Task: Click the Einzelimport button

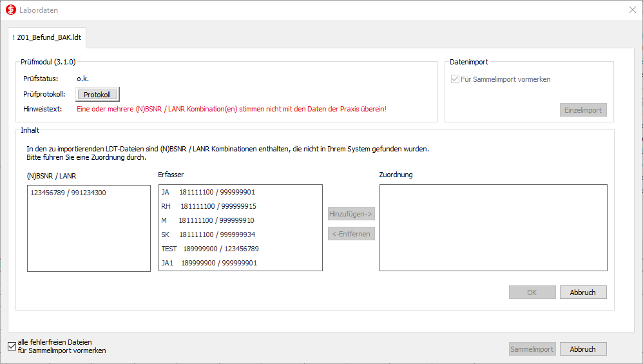Action: [582, 110]
